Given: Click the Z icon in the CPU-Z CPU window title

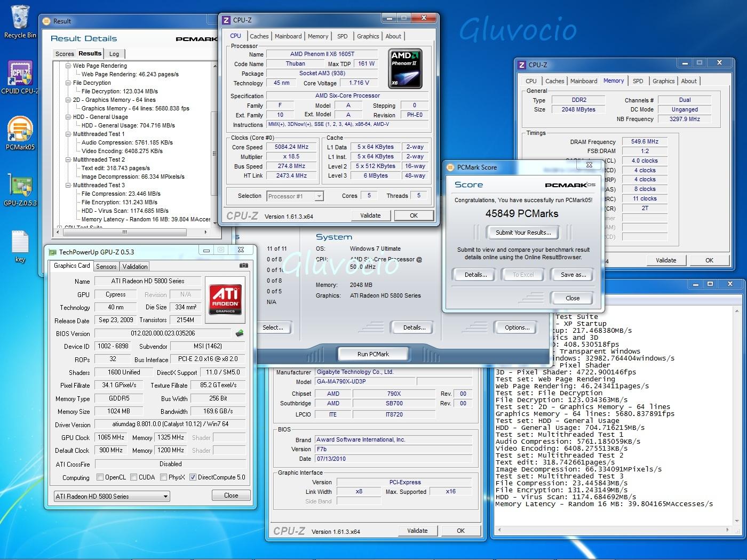Looking at the screenshot, I should coord(226,20).
